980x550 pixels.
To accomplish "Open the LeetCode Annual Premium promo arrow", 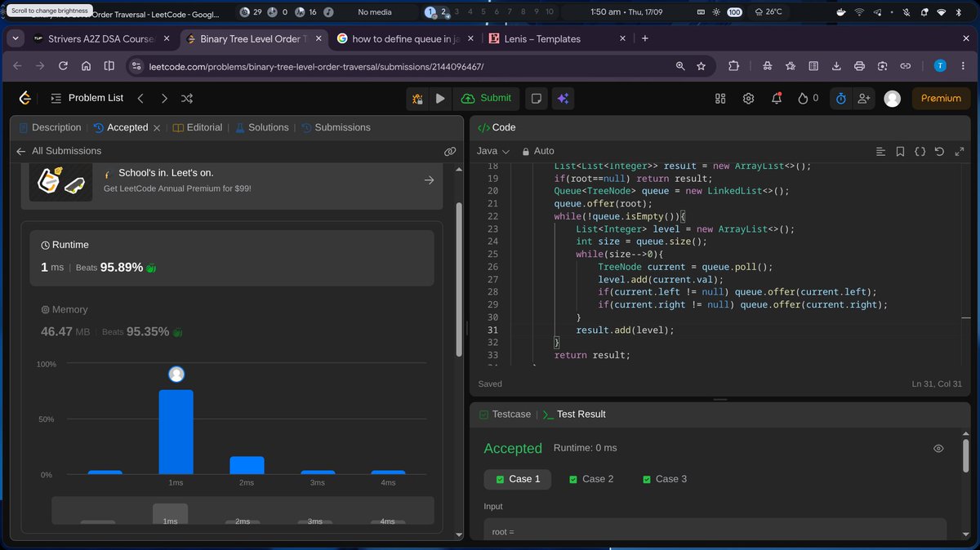I will pyautogui.click(x=429, y=180).
